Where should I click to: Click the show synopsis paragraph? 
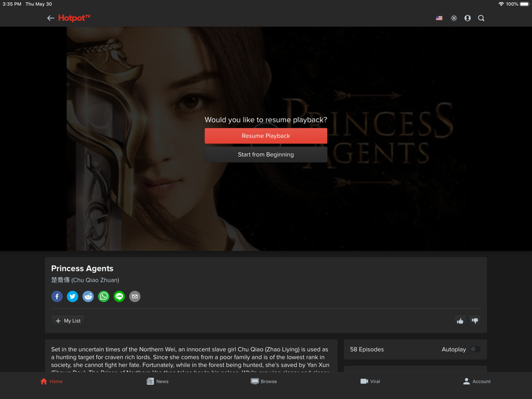(x=190, y=359)
